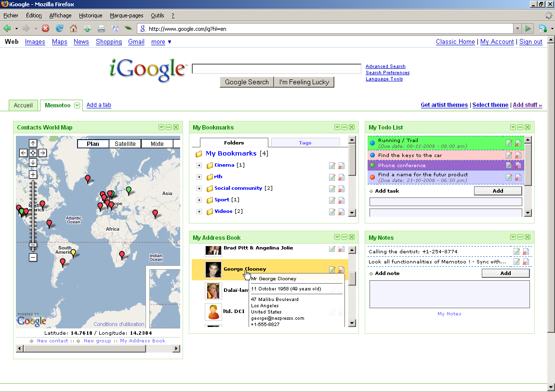
Task: Click the map gadget horizontal scrollbar thumb
Action: pos(85,349)
